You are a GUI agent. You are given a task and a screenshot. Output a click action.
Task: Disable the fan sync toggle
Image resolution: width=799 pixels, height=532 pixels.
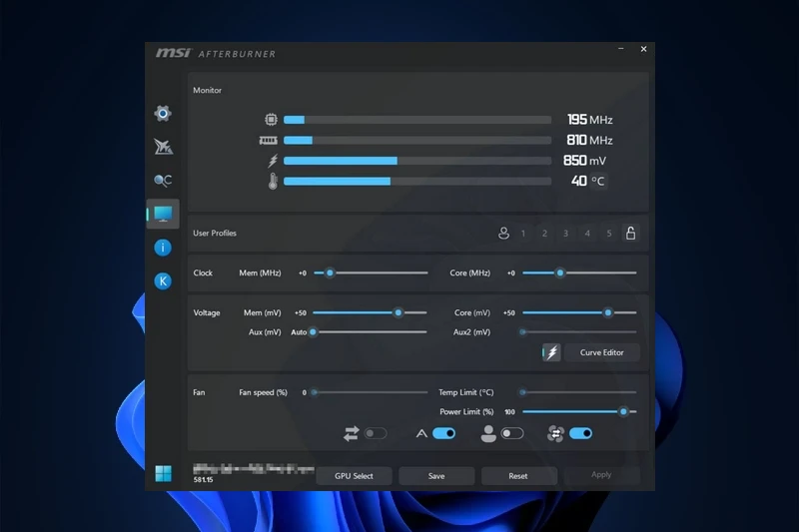pos(581,433)
